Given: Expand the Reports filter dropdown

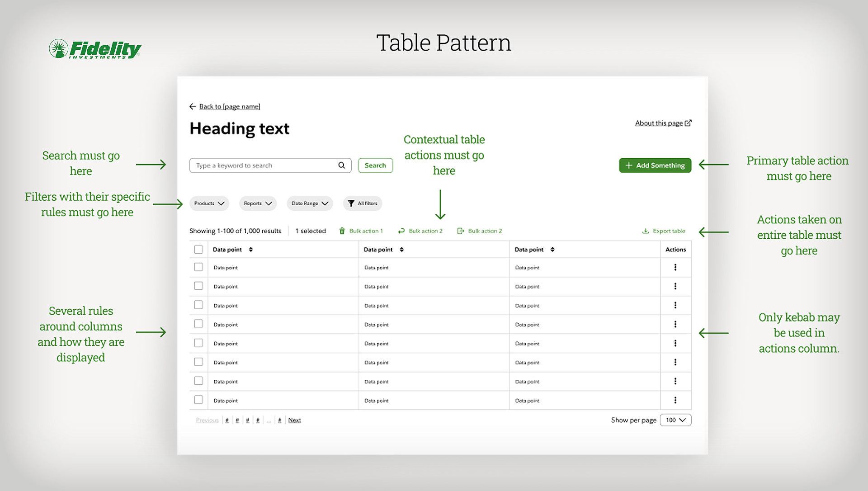Looking at the screenshot, I should 258,203.
